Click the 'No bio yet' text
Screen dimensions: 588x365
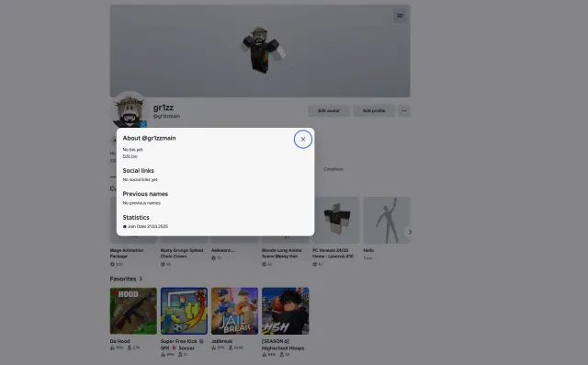[x=132, y=150]
